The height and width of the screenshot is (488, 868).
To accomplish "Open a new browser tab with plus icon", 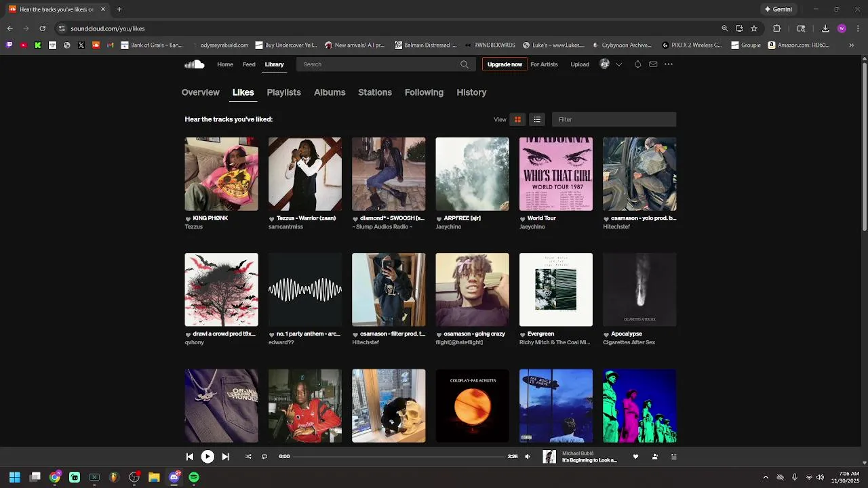I will pyautogui.click(x=119, y=9).
